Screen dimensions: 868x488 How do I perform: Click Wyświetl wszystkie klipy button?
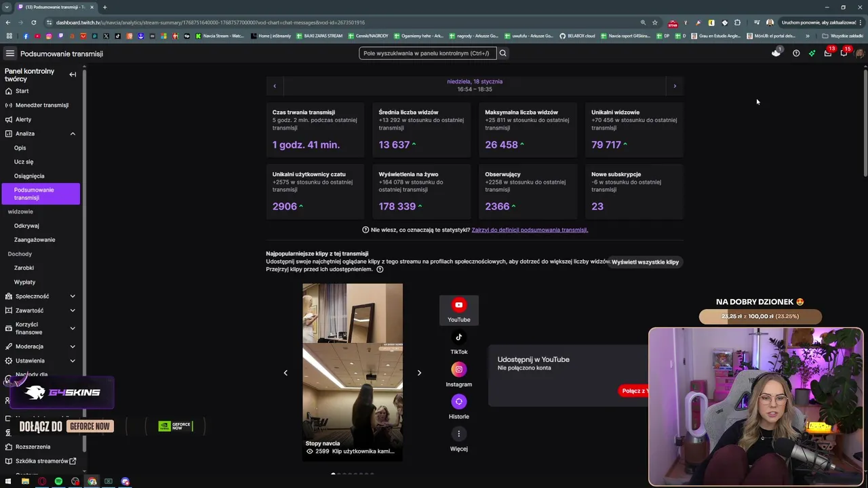click(x=645, y=262)
